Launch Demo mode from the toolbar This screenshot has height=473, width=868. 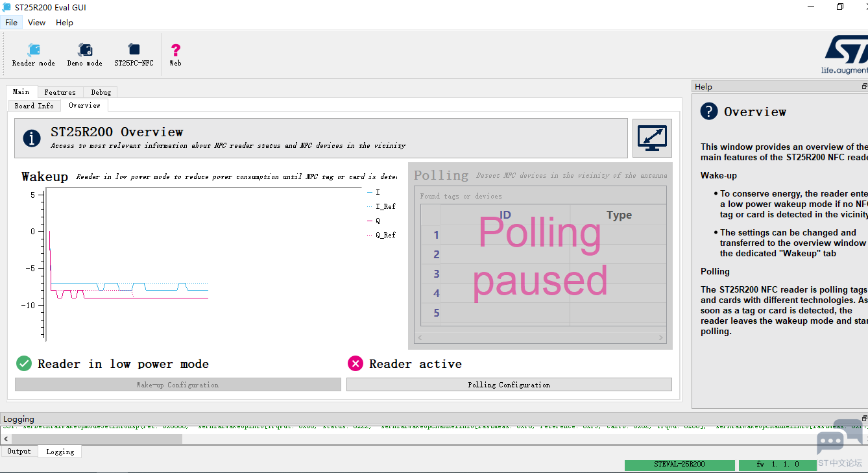pos(85,55)
